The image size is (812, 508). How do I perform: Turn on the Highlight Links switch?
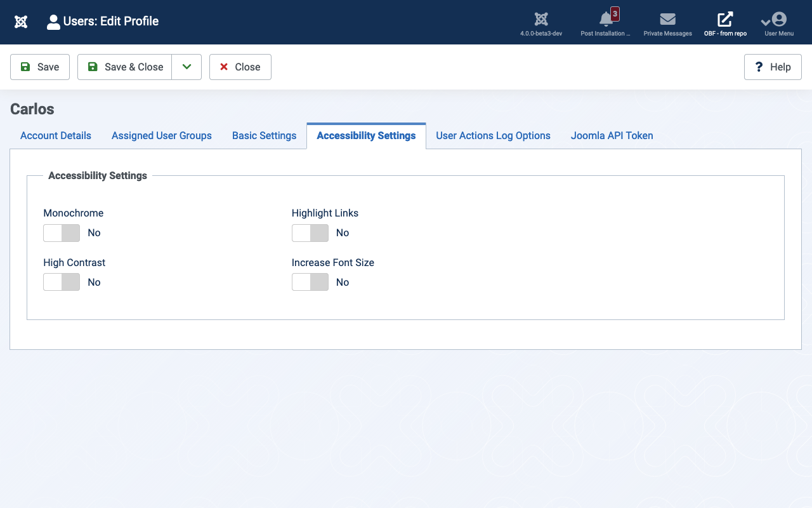click(310, 233)
